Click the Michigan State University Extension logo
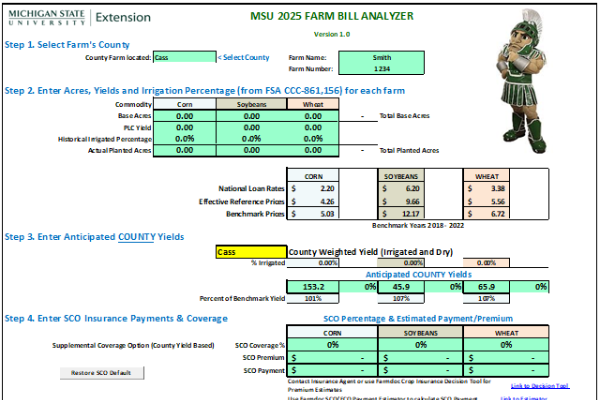600x400 pixels. tap(80, 17)
